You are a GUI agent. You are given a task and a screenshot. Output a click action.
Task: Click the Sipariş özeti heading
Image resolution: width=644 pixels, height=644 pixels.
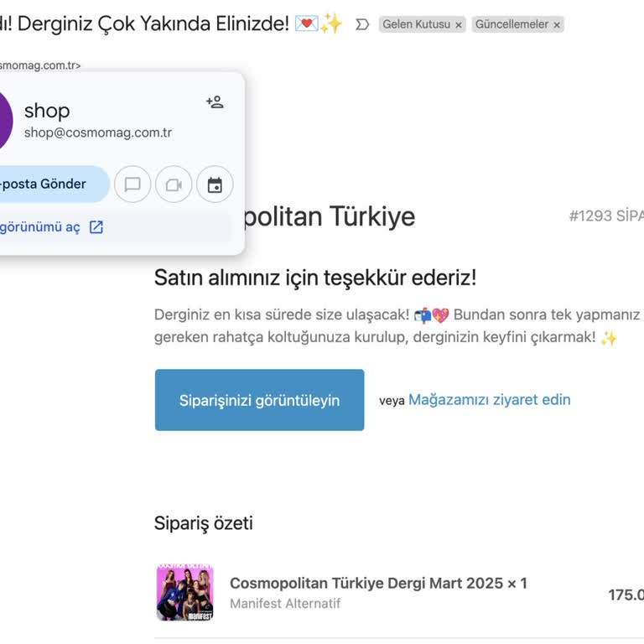point(203,523)
